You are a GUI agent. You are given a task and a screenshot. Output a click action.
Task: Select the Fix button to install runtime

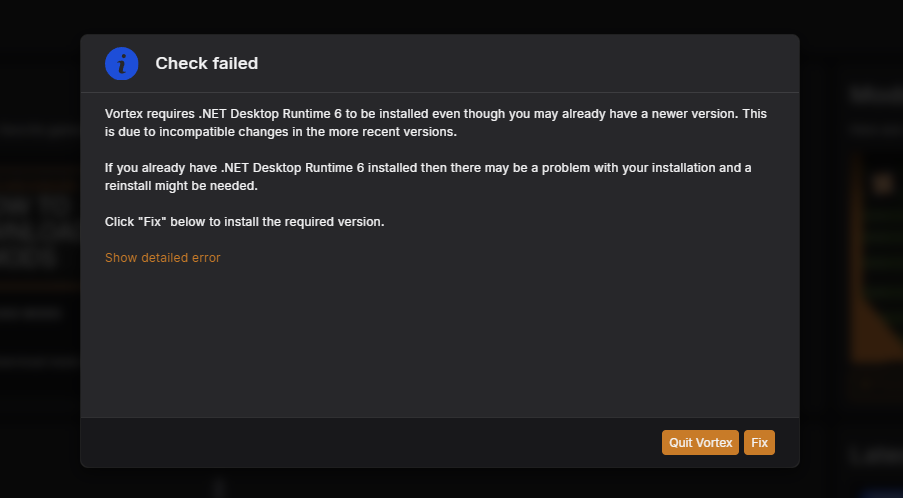[759, 443]
